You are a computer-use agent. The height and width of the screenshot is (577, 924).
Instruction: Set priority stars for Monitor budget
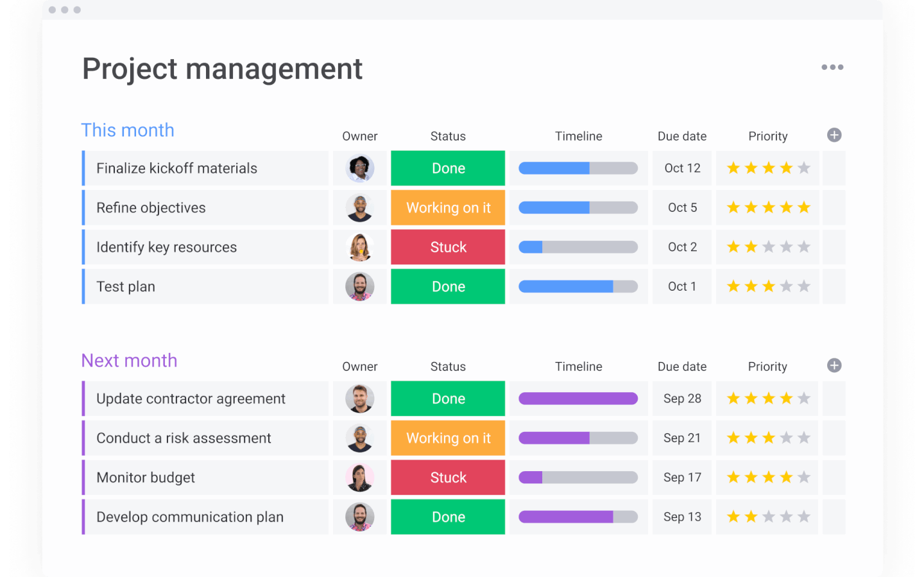pyautogui.click(x=768, y=478)
